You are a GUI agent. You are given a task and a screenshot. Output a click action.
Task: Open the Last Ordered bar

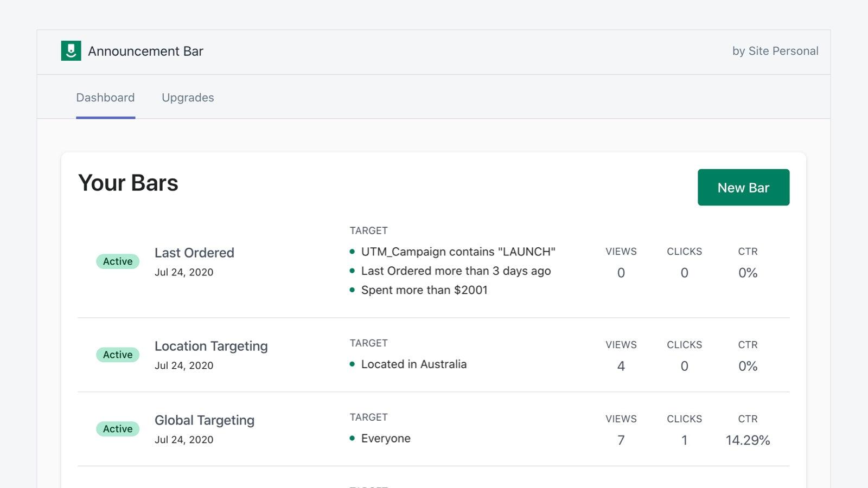point(194,253)
